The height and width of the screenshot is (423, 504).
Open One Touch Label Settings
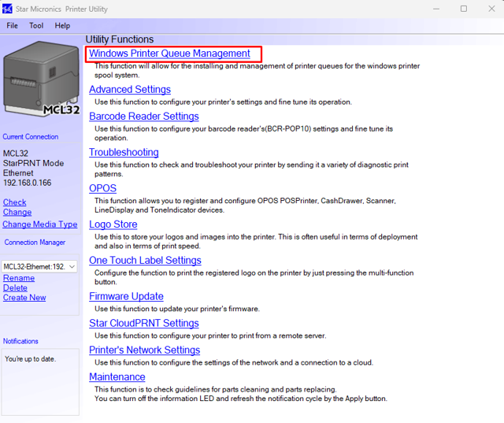145,261
